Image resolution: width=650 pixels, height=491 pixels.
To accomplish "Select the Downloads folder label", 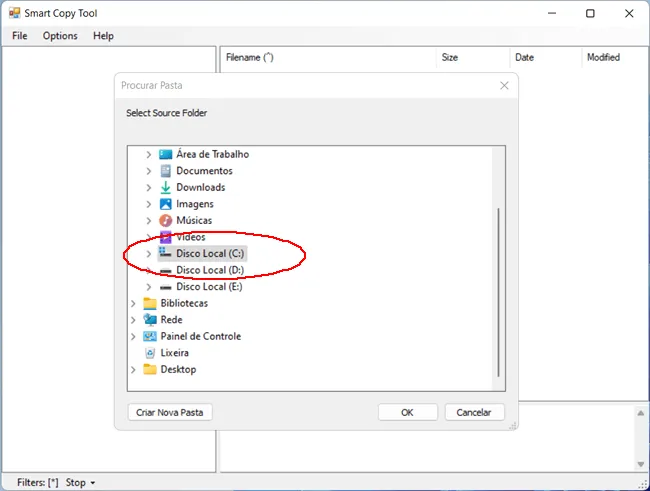I will tap(201, 187).
